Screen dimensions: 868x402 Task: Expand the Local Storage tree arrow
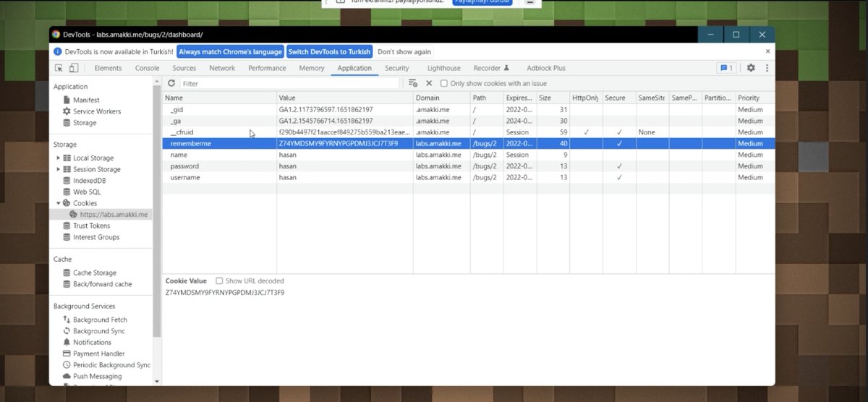click(x=59, y=158)
